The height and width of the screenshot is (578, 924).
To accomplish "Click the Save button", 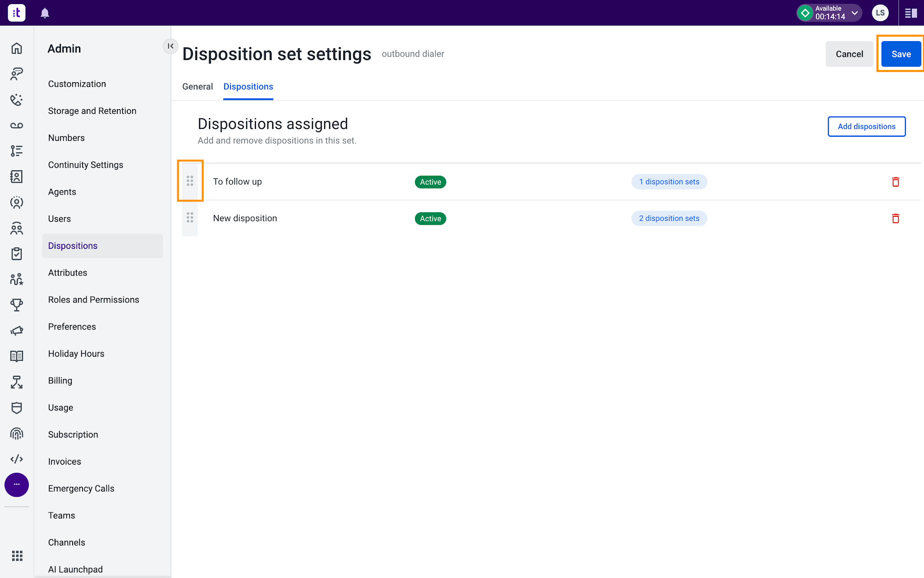I will pos(901,54).
